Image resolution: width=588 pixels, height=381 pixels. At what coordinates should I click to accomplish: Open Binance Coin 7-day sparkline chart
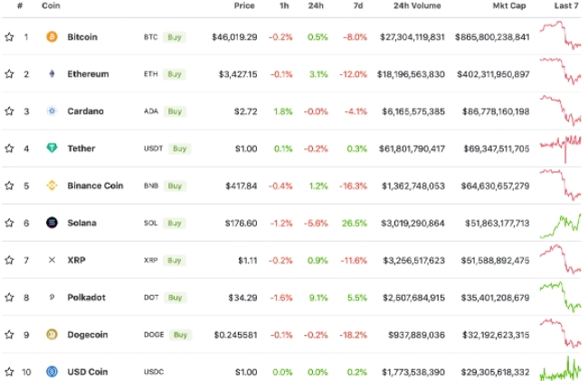[560, 185]
